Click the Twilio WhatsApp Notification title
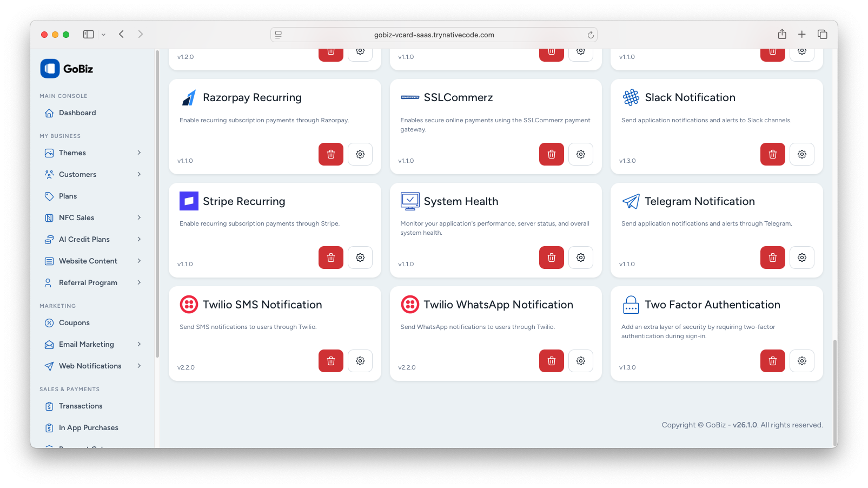Screen dimensions: 868x488 point(499,305)
